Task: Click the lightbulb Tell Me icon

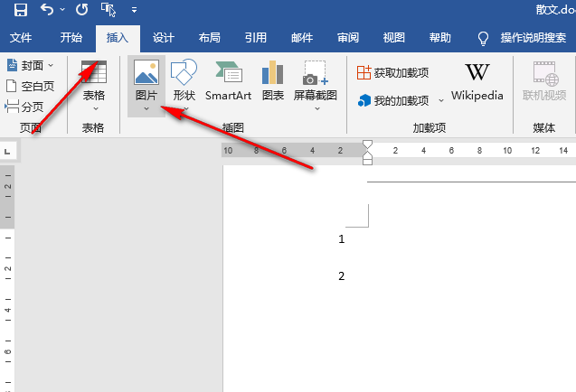Action: tap(483, 38)
